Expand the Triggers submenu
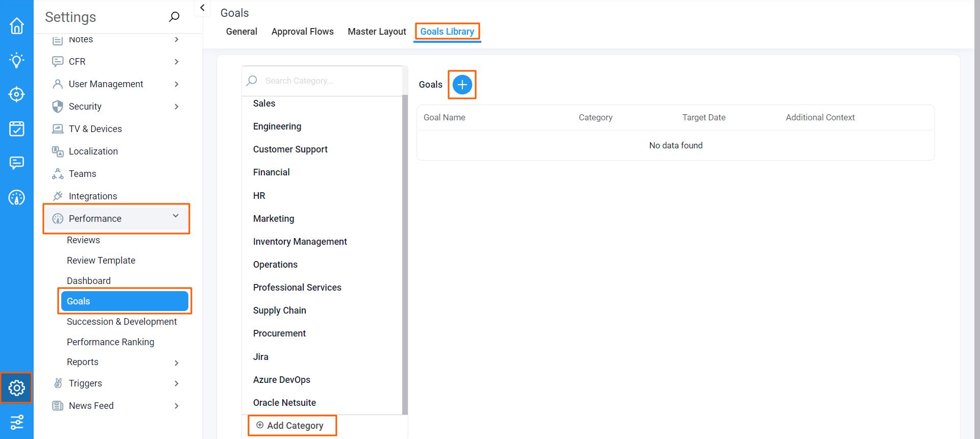This screenshot has width=980, height=439. tap(177, 383)
